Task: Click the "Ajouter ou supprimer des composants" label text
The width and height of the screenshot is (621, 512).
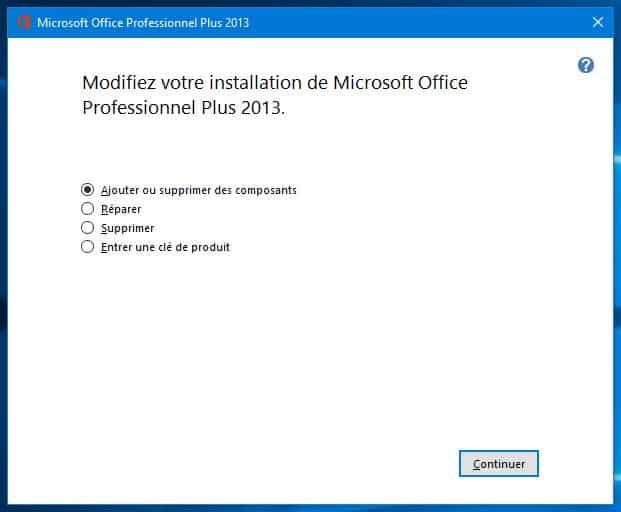Action: pyautogui.click(x=198, y=190)
